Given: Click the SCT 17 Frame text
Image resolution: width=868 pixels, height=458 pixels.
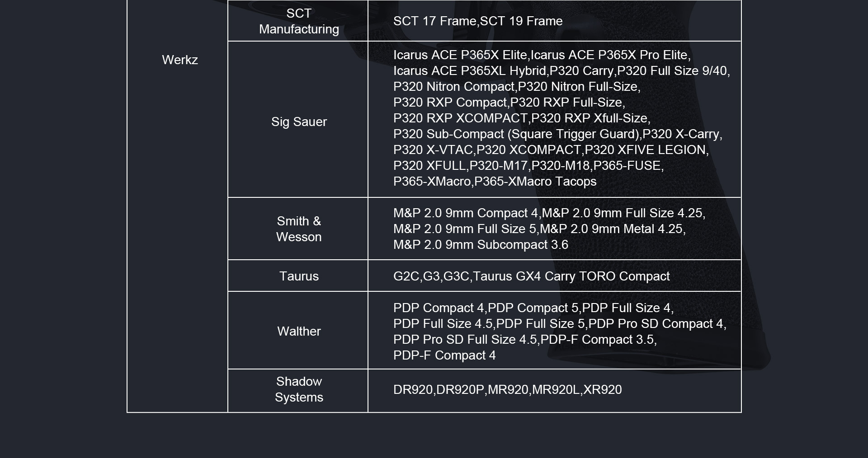Looking at the screenshot, I should 434,21.
